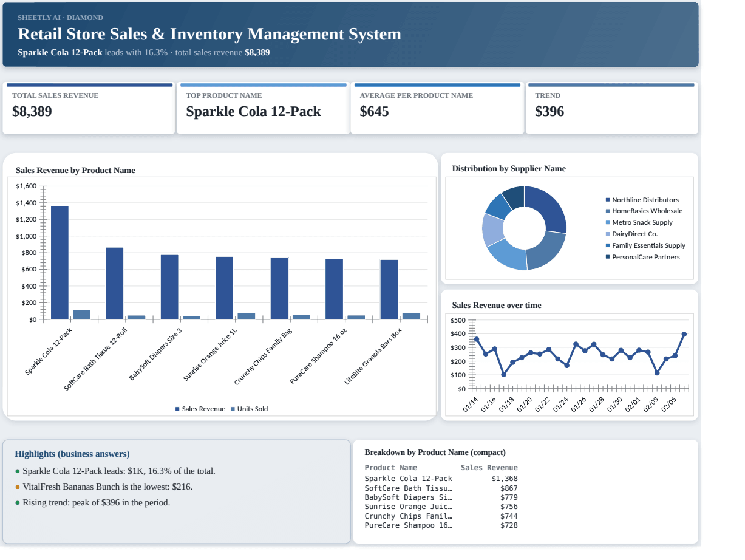Select the BabySoft Diapers Si… table row
The width and height of the screenshot is (745, 560).
pos(441,497)
